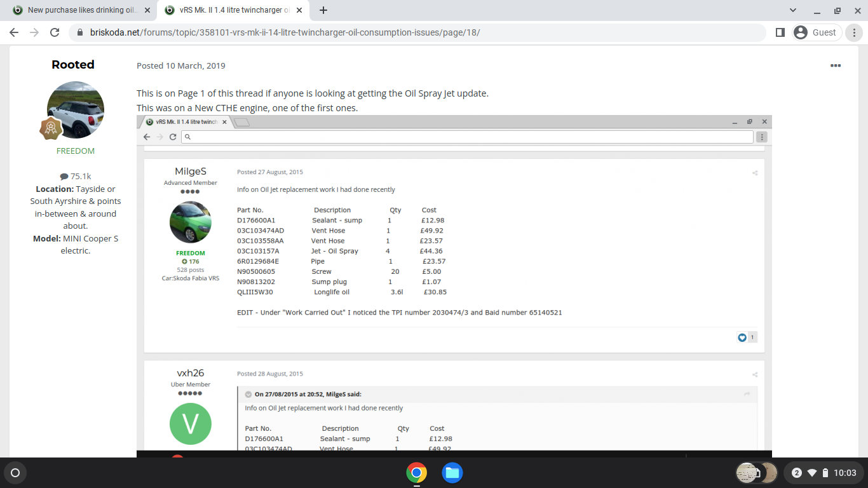Open Files app from the shelf
Screen dimensions: 868x488
pyautogui.click(x=452, y=473)
